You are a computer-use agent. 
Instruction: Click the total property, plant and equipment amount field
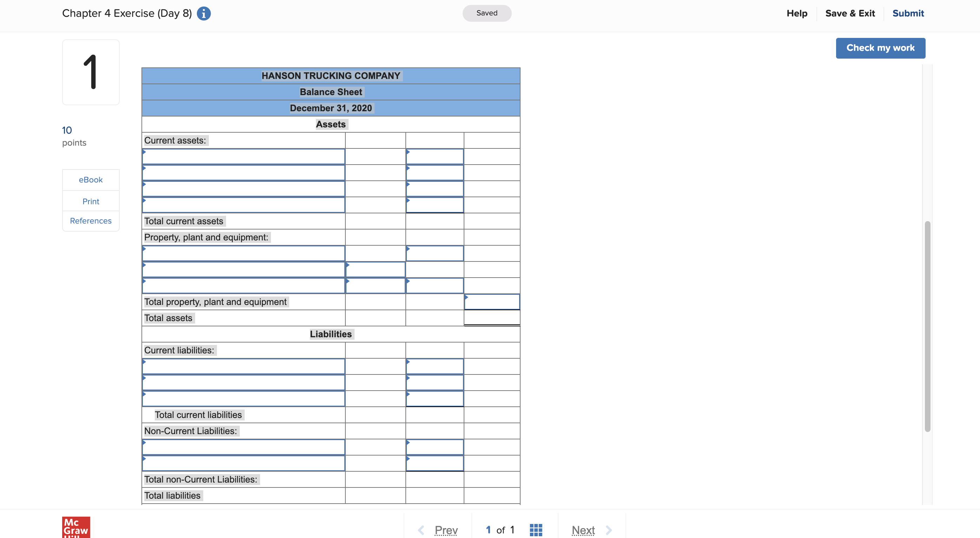click(491, 302)
